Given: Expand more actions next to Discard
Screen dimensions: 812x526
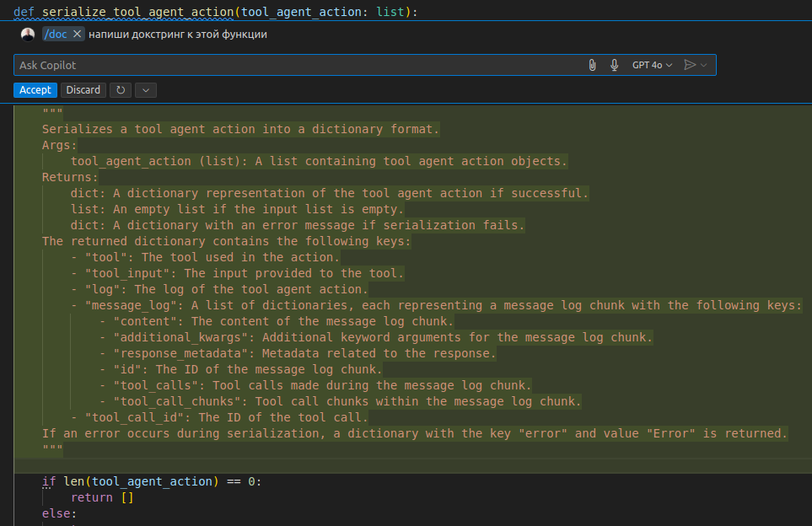Looking at the screenshot, I should click(145, 90).
